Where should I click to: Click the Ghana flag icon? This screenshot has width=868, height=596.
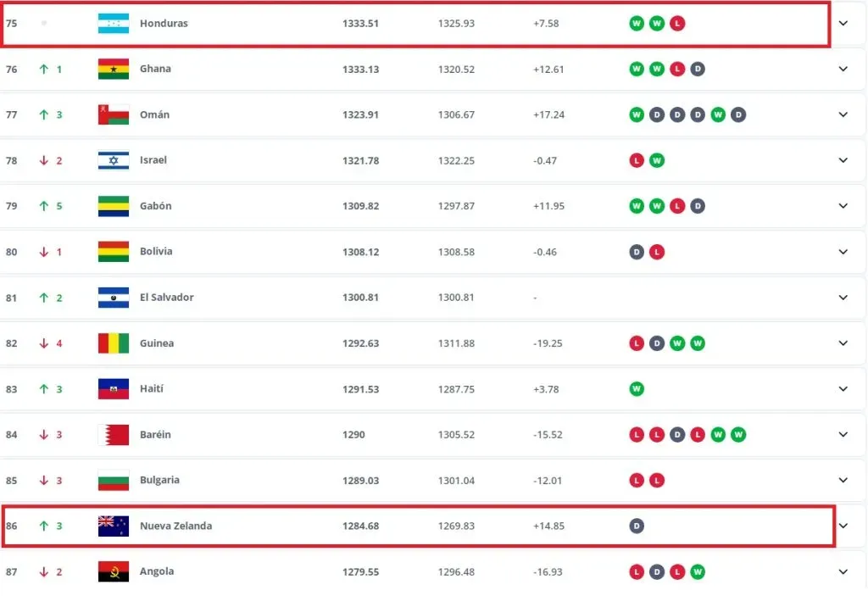point(114,69)
